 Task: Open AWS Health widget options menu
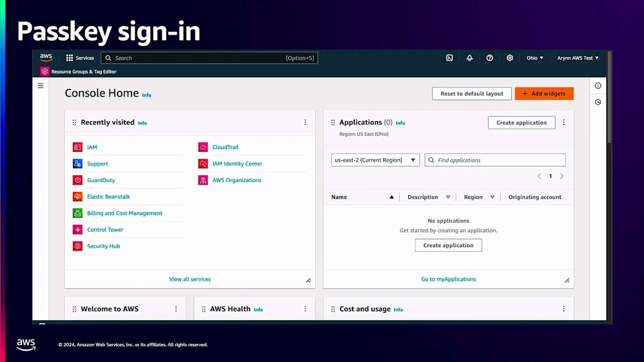click(x=305, y=309)
